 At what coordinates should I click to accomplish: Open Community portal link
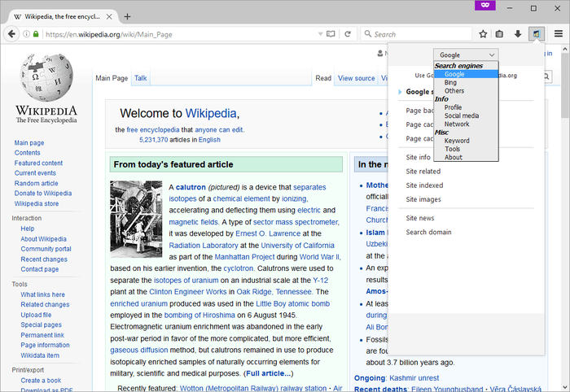46,249
